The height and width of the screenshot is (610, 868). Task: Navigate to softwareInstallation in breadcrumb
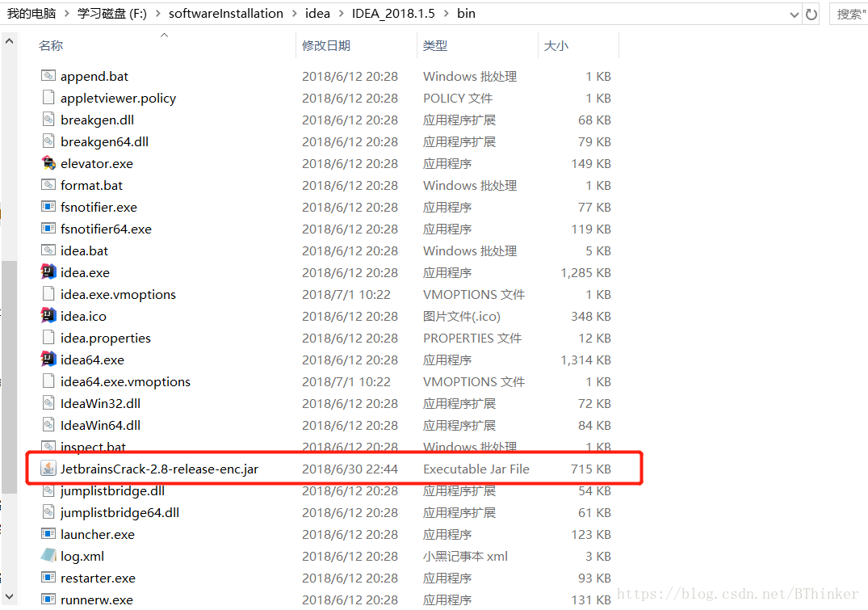226,13
